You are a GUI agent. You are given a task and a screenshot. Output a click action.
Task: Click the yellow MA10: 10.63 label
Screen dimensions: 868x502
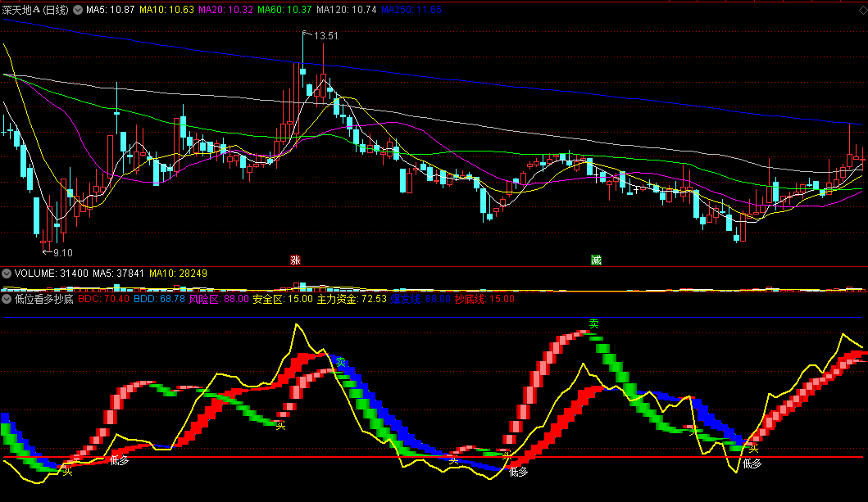(166, 10)
